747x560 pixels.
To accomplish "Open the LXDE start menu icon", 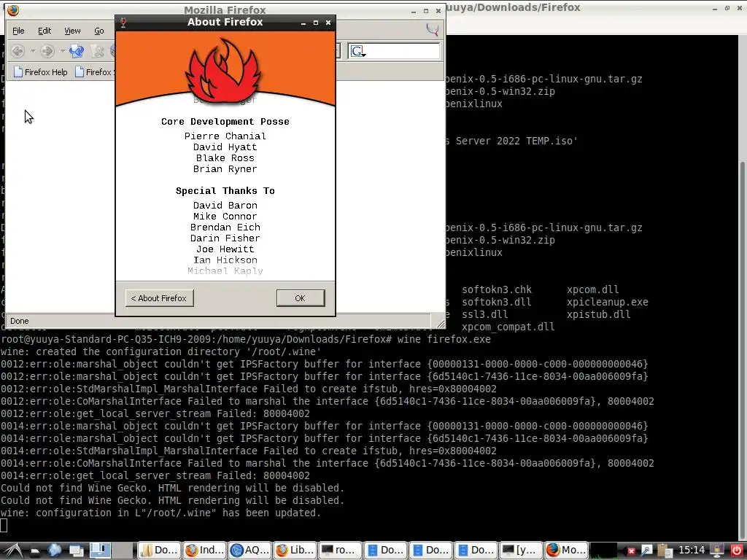I will [x=12, y=551].
